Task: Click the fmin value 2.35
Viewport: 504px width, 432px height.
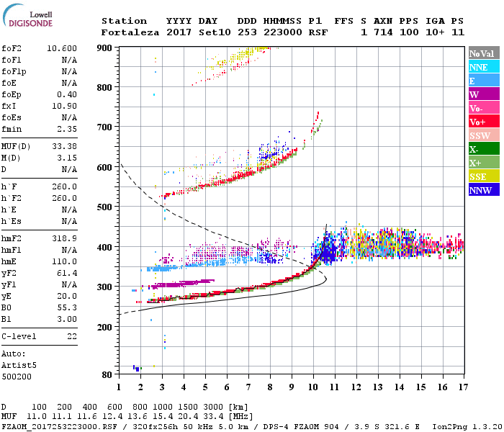Action: [67, 129]
